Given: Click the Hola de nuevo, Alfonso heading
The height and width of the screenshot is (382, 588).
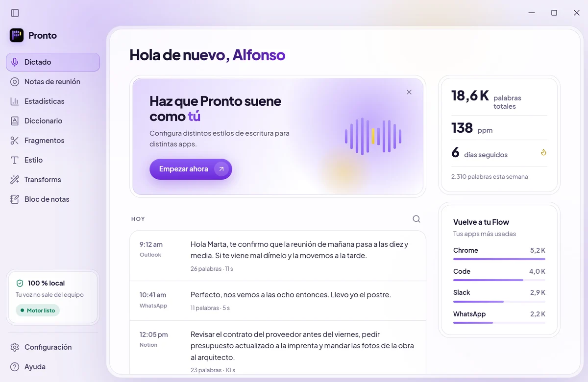Looking at the screenshot, I should 207,54.
